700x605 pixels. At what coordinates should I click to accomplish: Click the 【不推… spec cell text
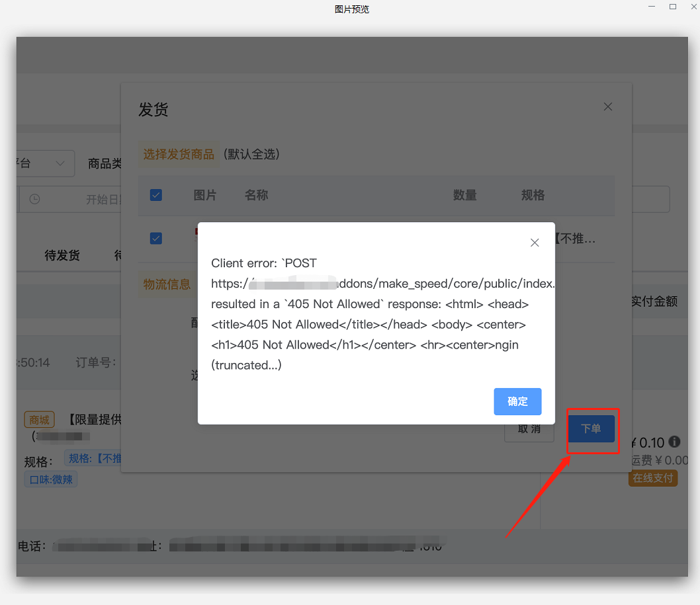click(575, 239)
